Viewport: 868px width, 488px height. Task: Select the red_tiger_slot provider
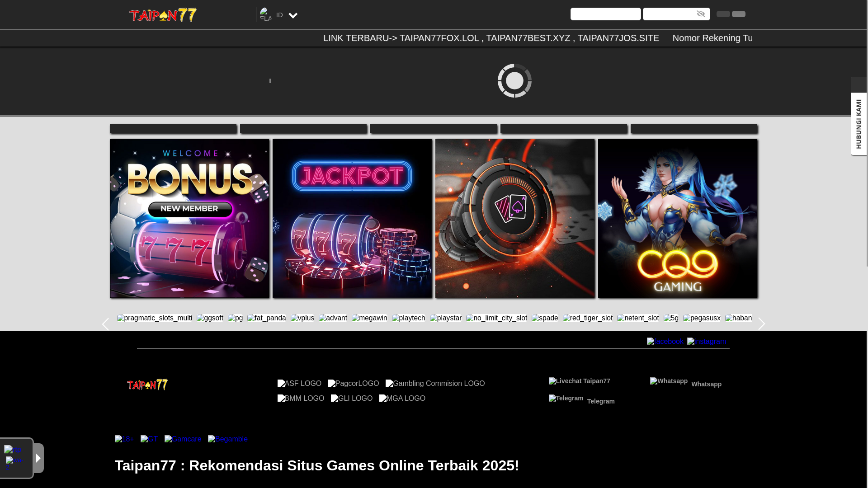tap(588, 318)
